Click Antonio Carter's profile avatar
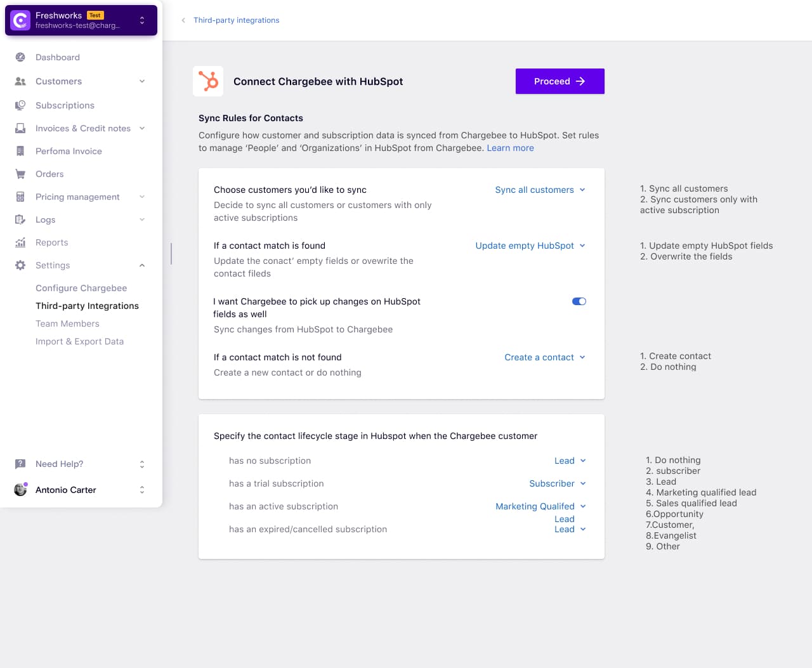The width and height of the screenshot is (812, 668). (x=20, y=489)
